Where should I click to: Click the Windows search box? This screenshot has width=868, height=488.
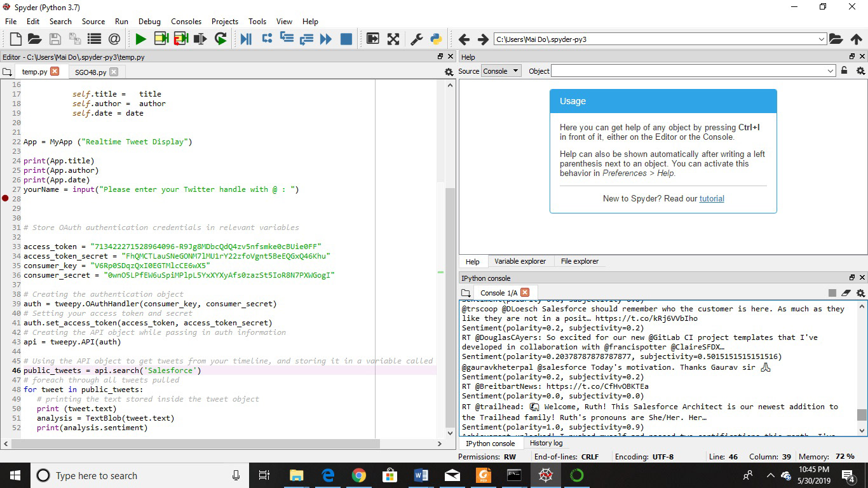click(140, 475)
